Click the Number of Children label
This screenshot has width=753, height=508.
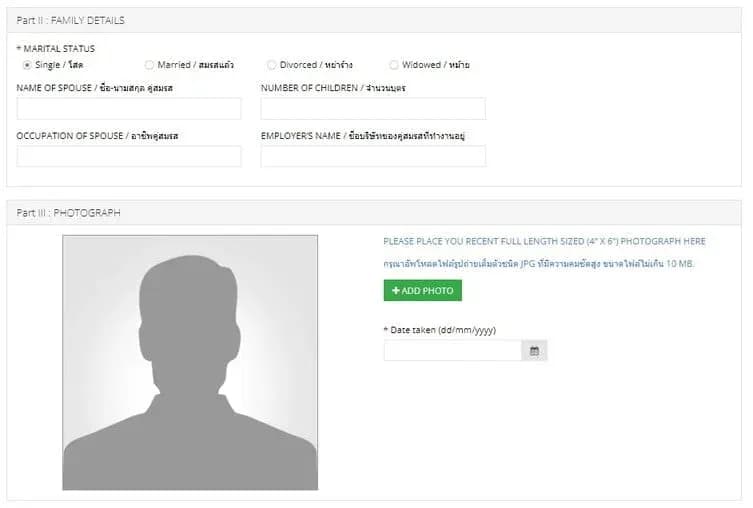[333, 88]
